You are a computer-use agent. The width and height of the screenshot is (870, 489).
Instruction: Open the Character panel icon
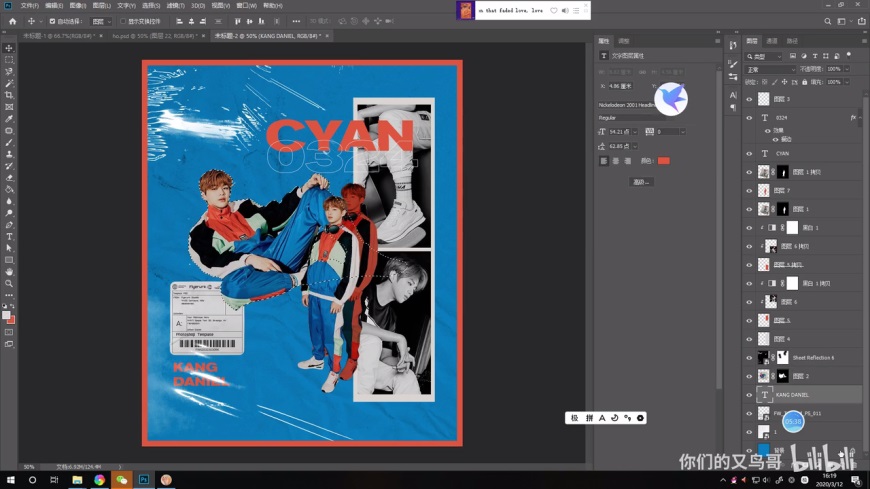[733, 95]
